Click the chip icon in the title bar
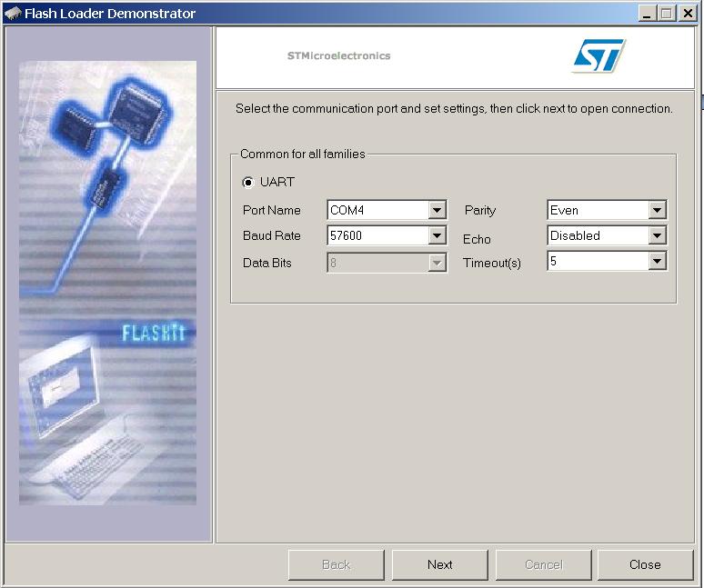The width and height of the screenshot is (704, 588). [13, 14]
